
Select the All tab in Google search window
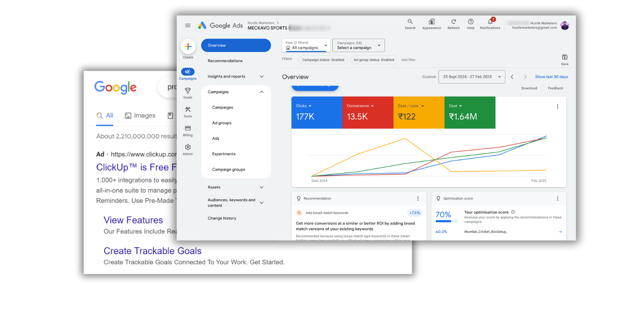[105, 116]
